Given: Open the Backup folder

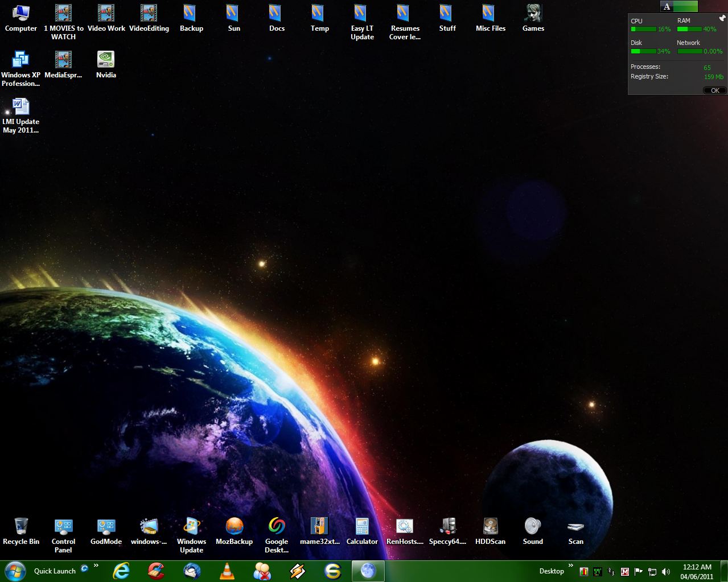Looking at the screenshot, I should [191, 18].
